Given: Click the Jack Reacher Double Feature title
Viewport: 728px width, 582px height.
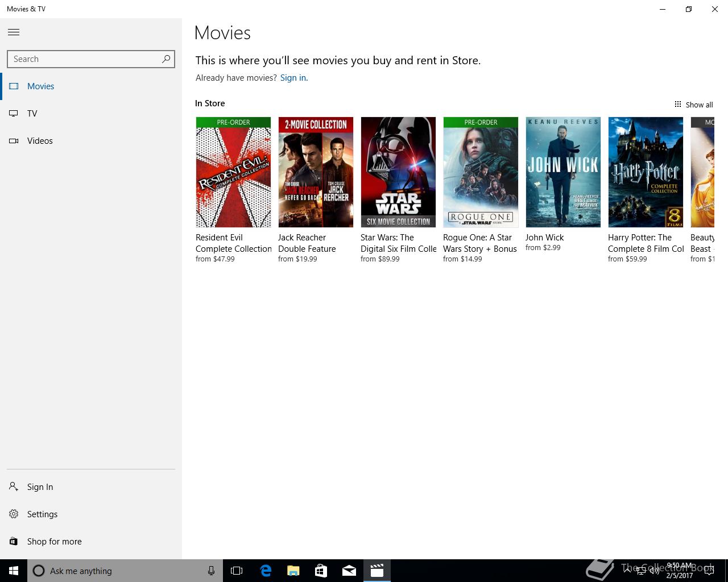Looking at the screenshot, I should tap(307, 243).
